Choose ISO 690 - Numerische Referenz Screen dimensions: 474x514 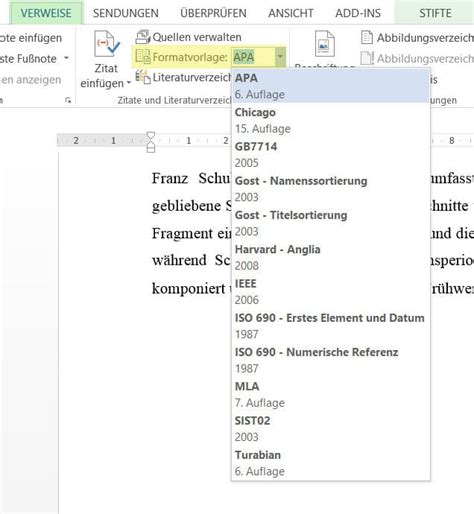pyautogui.click(x=331, y=360)
